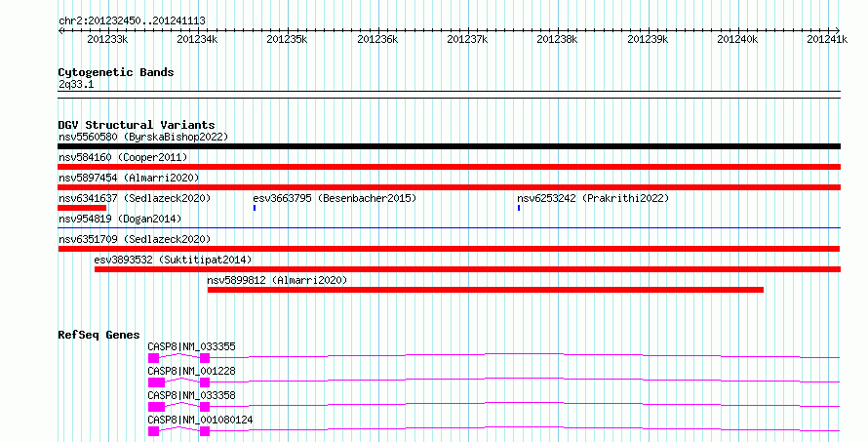Open the nsv5899812 (Almarri2020) label
Viewport: 868px width, 442px height.
(x=277, y=280)
